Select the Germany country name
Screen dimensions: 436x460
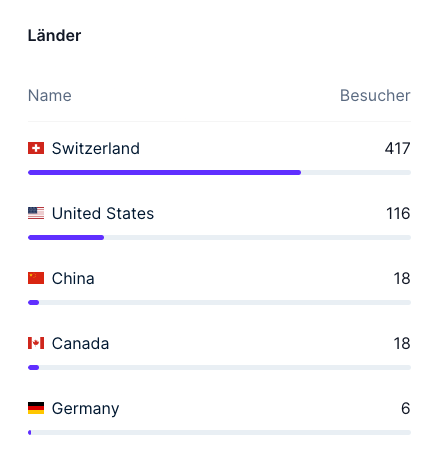point(85,409)
